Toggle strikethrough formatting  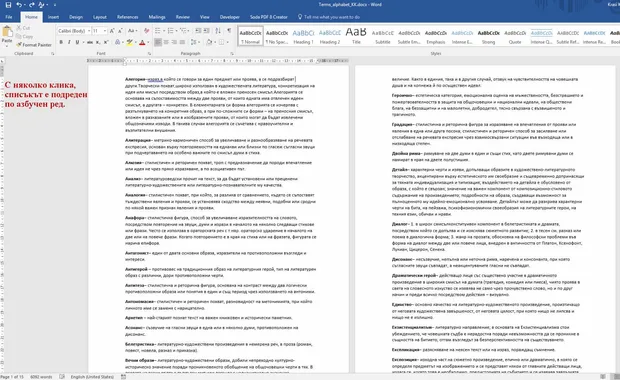click(90, 42)
